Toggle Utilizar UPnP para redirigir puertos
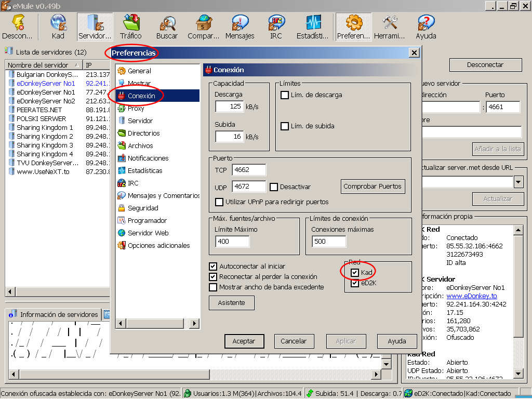The image size is (532, 399). pos(219,202)
